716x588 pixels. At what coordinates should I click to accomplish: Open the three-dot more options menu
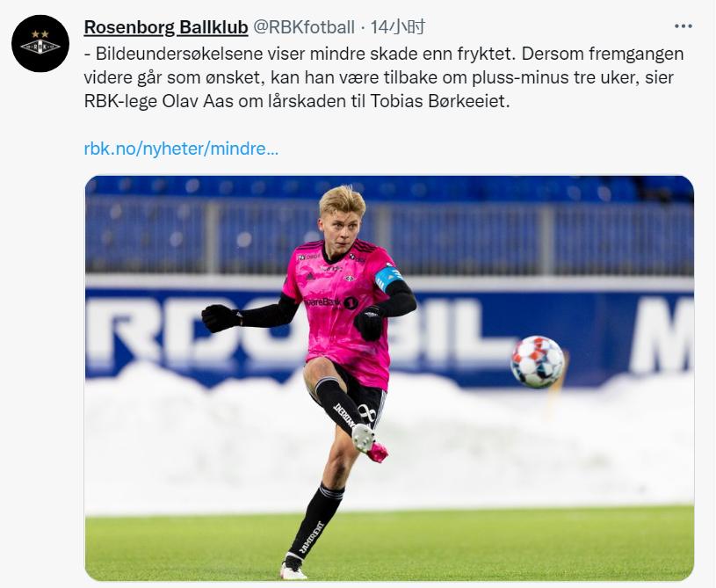[x=683, y=26]
